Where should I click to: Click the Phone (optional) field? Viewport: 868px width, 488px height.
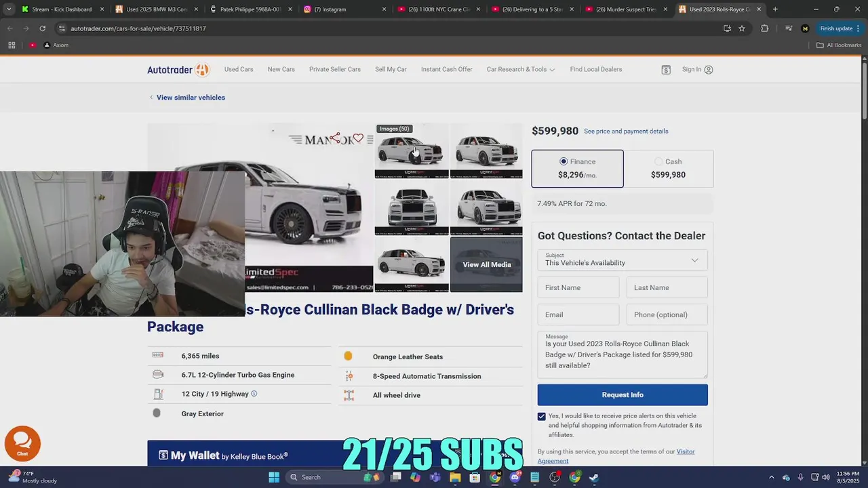pos(667,314)
